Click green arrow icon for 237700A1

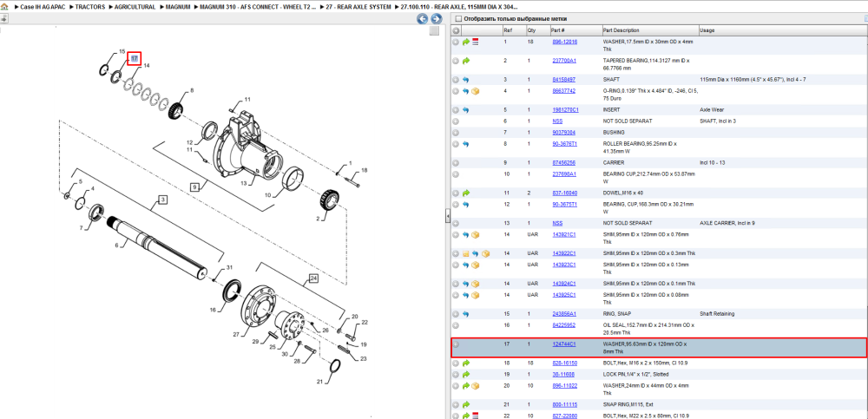(466, 61)
